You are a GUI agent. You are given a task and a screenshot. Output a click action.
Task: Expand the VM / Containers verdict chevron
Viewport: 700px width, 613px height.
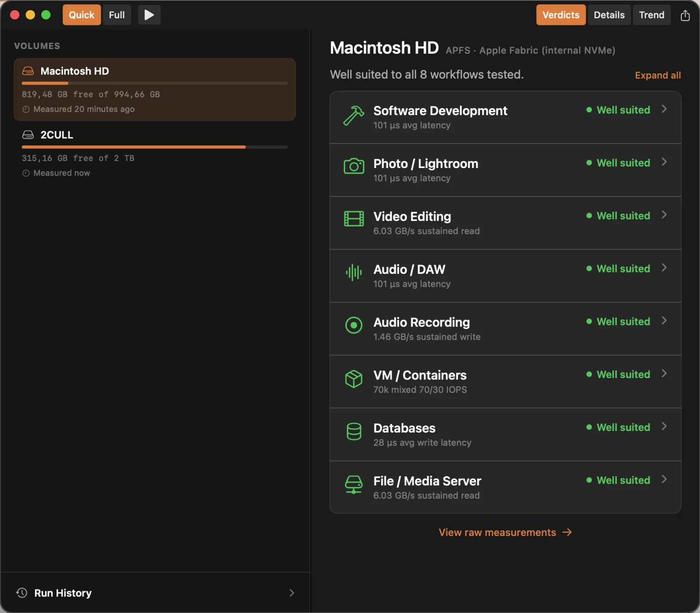tap(664, 374)
